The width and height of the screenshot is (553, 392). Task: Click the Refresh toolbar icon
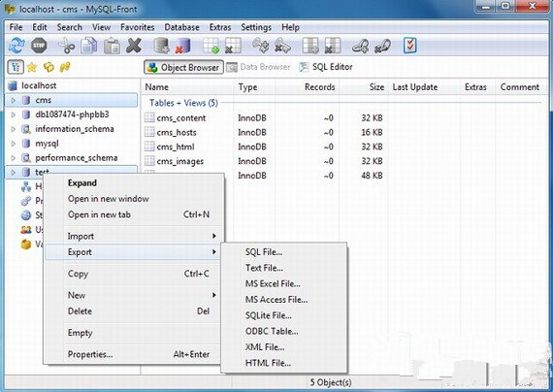16,46
